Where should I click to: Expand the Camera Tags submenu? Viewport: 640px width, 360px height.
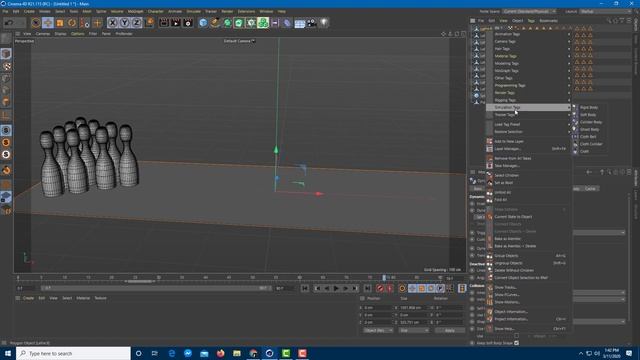528,42
